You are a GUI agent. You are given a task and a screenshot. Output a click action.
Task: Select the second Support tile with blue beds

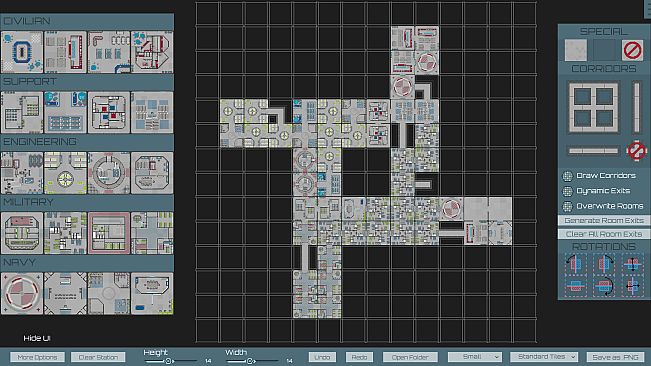(x=65, y=112)
